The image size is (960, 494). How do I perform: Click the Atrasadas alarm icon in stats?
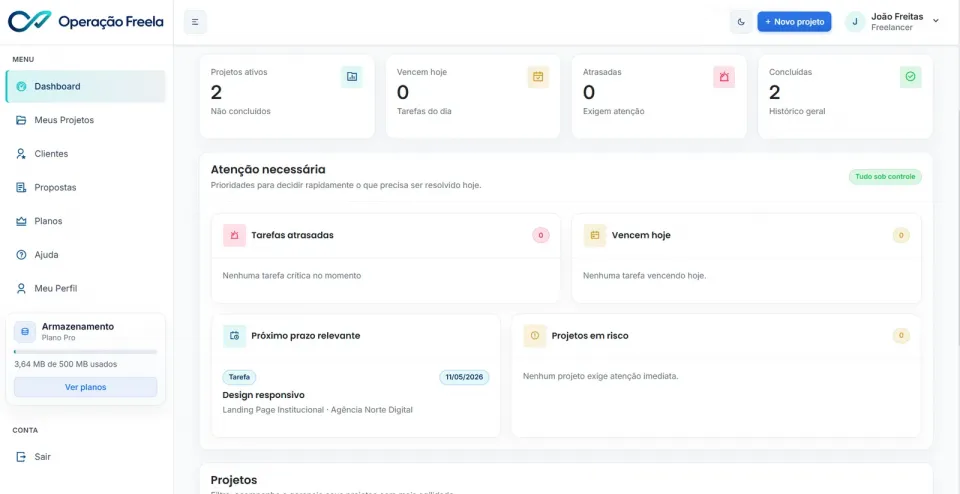pyautogui.click(x=724, y=77)
